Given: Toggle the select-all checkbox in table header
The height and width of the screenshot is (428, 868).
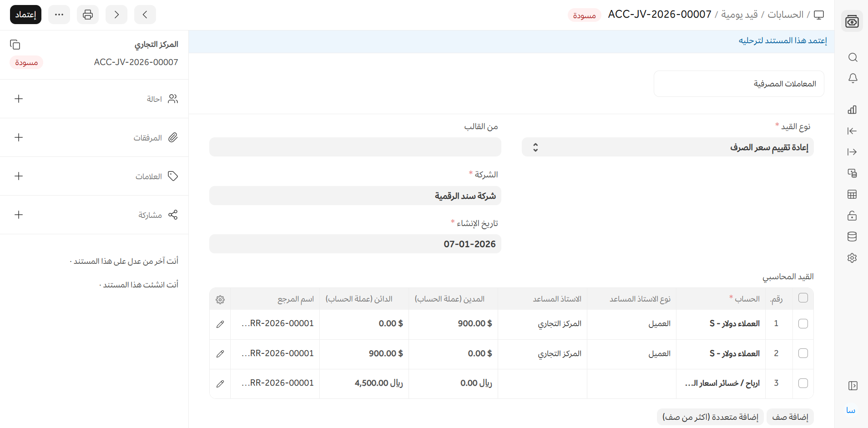Looking at the screenshot, I should pos(803,298).
